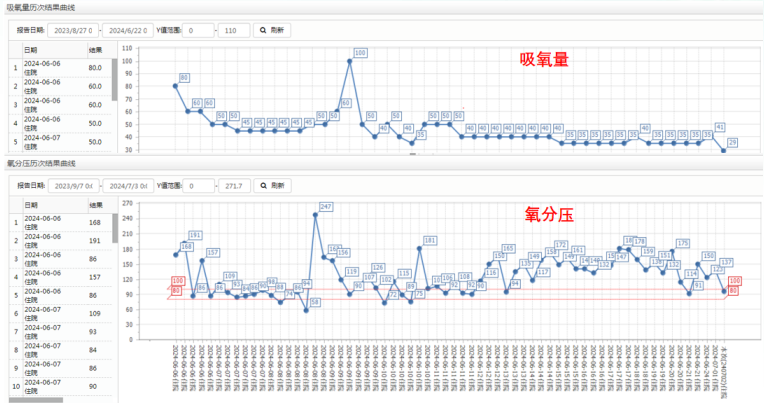This screenshot has height=407, width=764.
Task: Focus the 2024/6/22 end date field
Action: (x=128, y=30)
